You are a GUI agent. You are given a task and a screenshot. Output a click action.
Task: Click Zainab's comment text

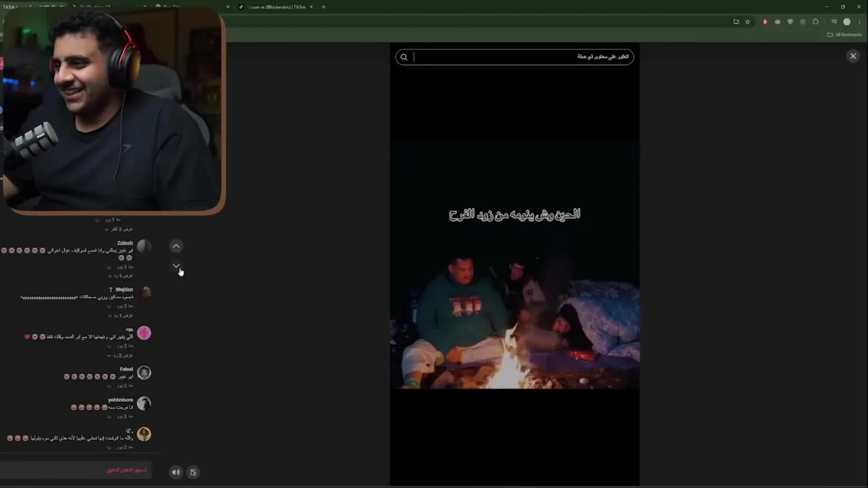[68, 253]
